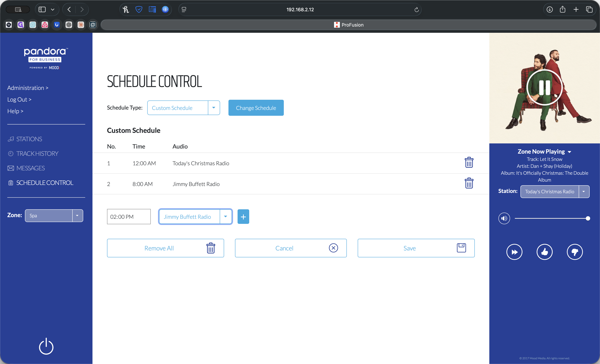Image resolution: width=600 pixels, height=364 pixels.
Task: Click the Remove All button
Action: click(x=165, y=248)
